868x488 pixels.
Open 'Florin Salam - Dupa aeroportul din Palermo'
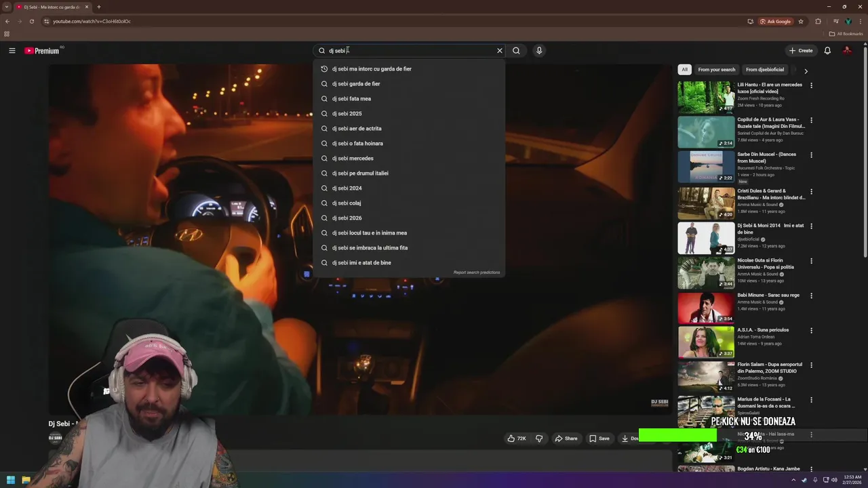click(x=770, y=368)
